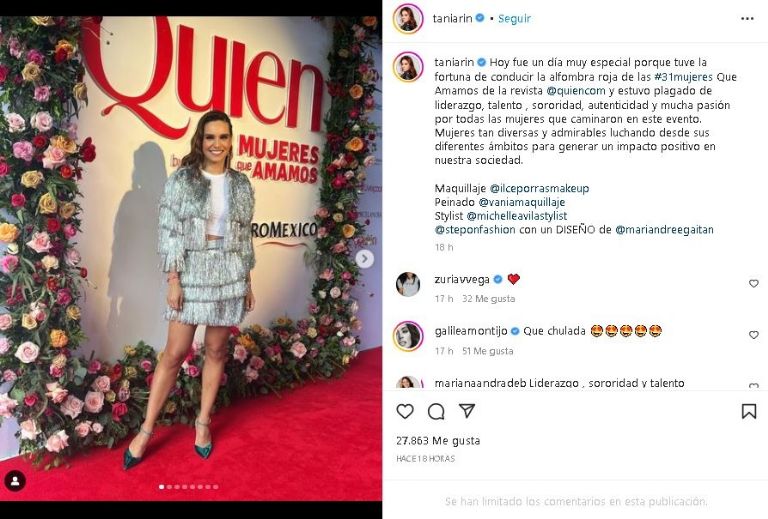Viewport: 768px width, 519px height.
Task: Like zuriavvega's comment
Action: [x=753, y=283]
